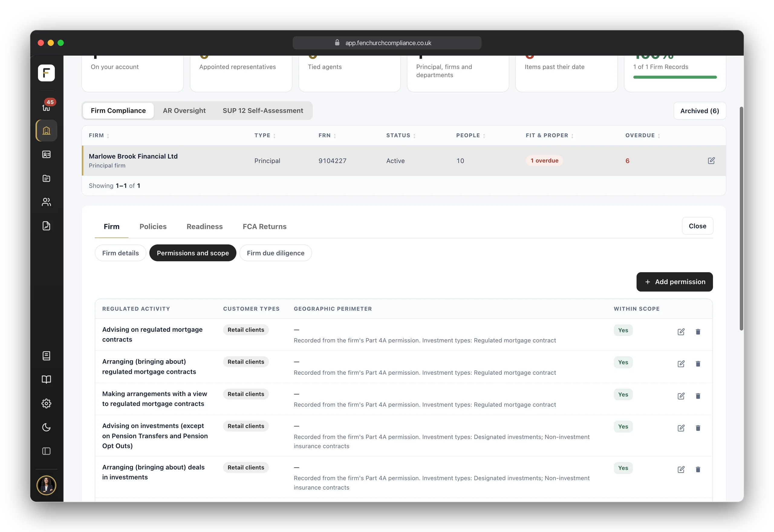This screenshot has height=532, width=774.
Task: Sort table by STATUS column
Action: (401, 135)
